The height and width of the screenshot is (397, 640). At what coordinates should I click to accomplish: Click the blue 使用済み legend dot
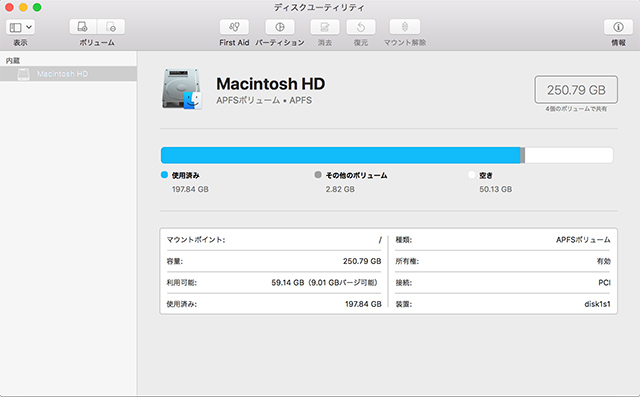point(164,175)
